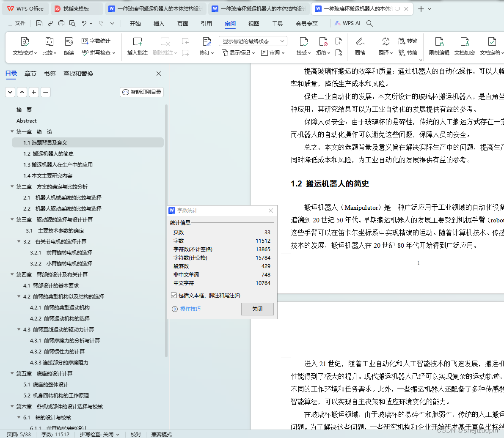Select outline item 1.2 搬运机器人的简史
This screenshot has height=438, width=504.
[x=48, y=153]
